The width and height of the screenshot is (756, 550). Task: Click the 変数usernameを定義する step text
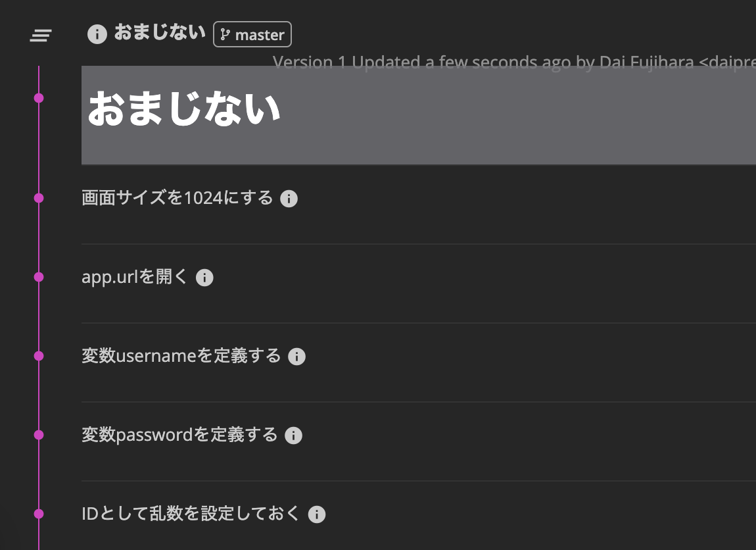coord(181,356)
